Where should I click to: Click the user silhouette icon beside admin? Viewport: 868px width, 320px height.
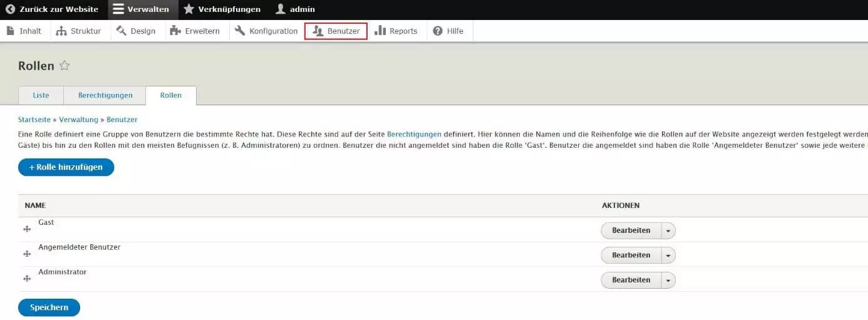[281, 9]
